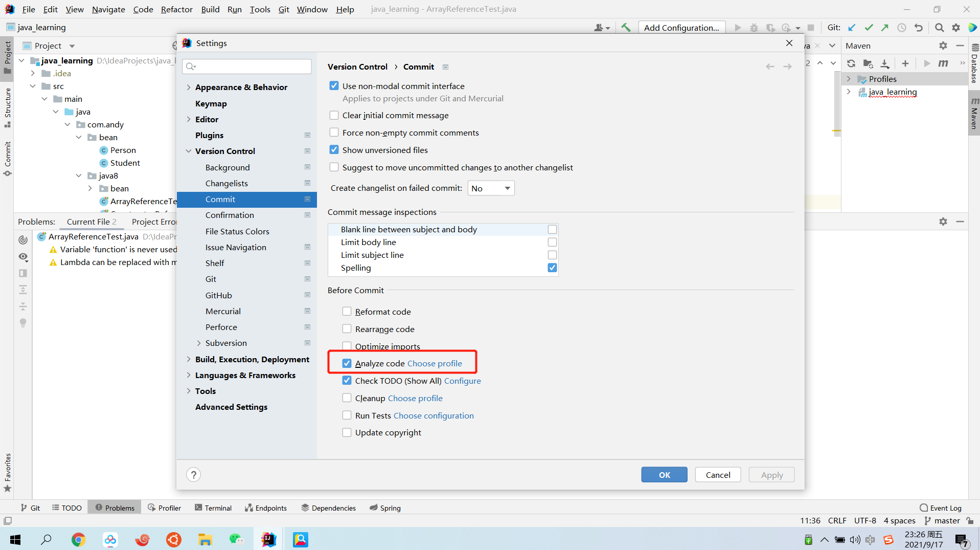Open IDE settings gear in main toolbar

tap(956, 28)
